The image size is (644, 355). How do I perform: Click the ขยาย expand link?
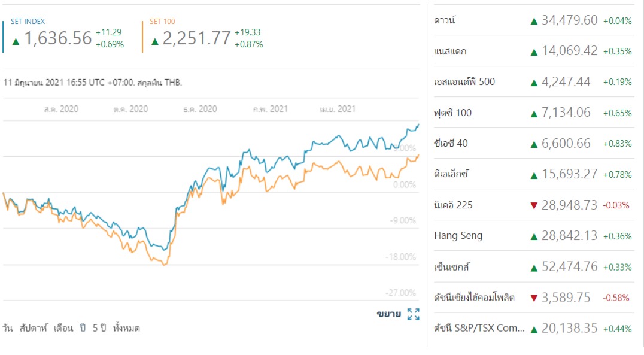click(388, 314)
